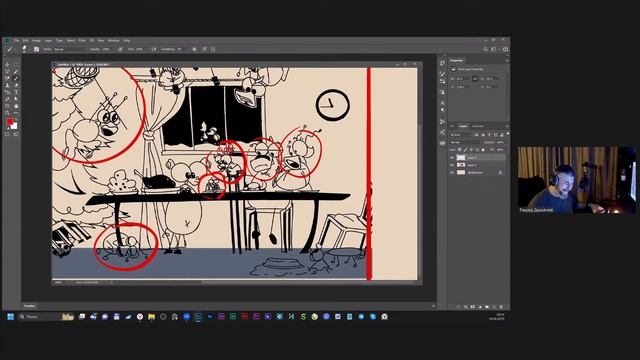This screenshot has width=640, height=360.
Task: Click the red foreground color swatch
Action: click(x=9, y=122)
